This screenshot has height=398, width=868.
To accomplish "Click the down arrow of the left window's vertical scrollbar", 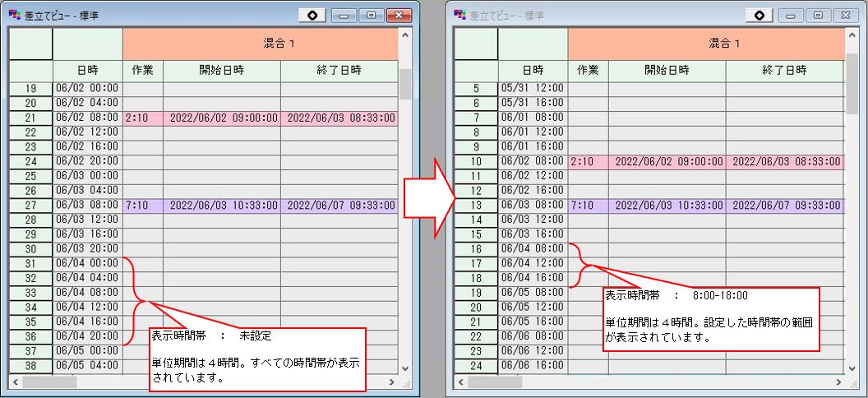I will pyautogui.click(x=404, y=368).
